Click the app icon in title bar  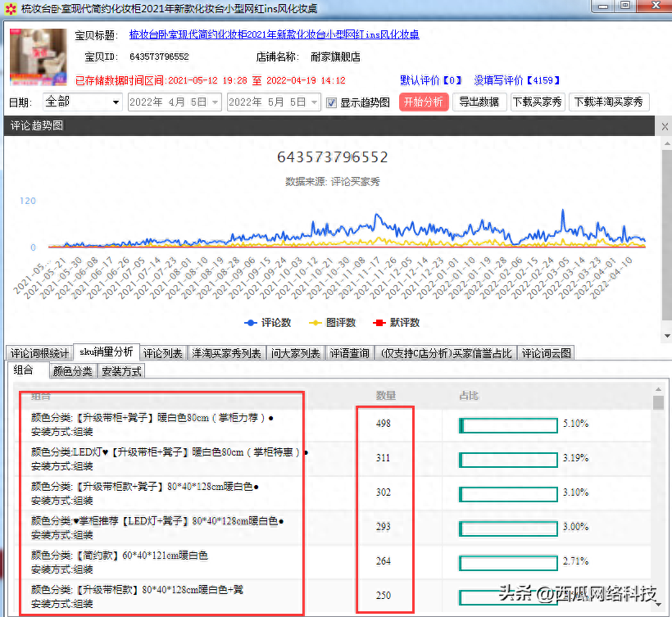pos(10,8)
